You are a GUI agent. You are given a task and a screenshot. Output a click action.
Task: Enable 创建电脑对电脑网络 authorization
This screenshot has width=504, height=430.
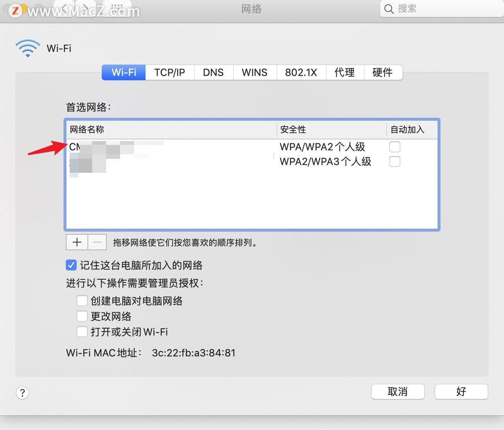coord(82,301)
